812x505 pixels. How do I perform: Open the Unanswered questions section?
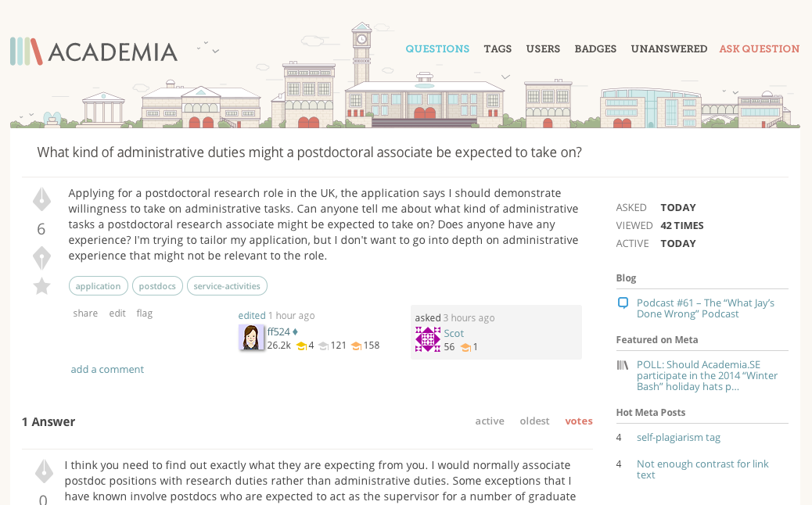coord(669,48)
